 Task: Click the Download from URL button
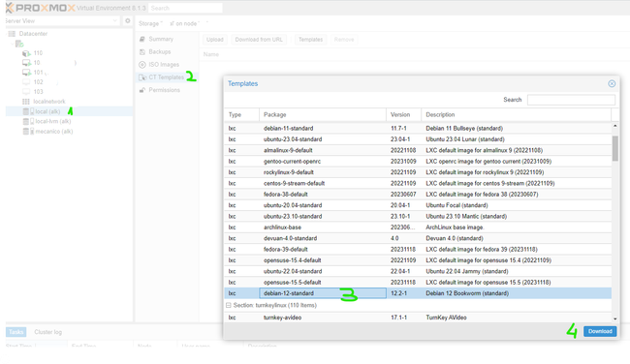tap(259, 40)
